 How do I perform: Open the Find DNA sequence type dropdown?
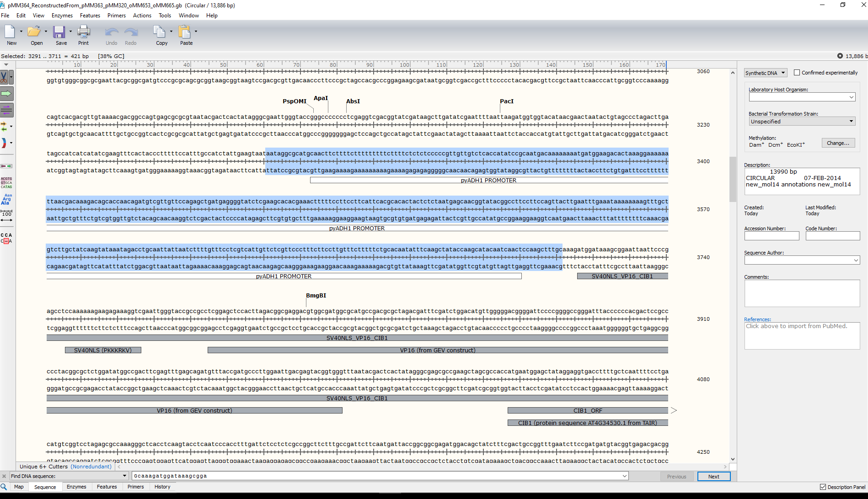pos(124,476)
